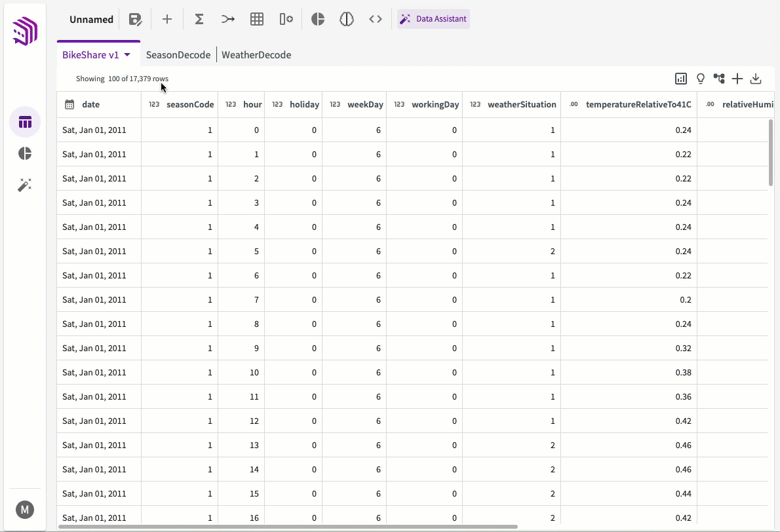Open the grid table tool
The image size is (780, 532).
tap(257, 20)
